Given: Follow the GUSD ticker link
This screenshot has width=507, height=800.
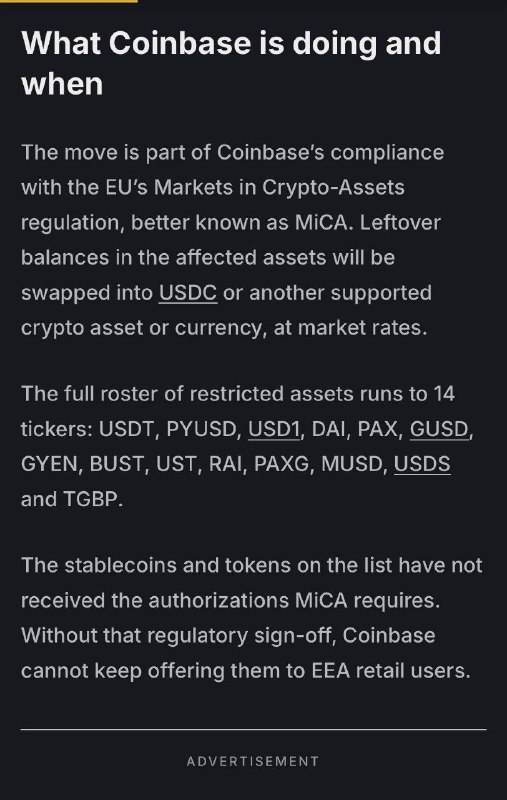Looking at the screenshot, I should tap(439, 429).
